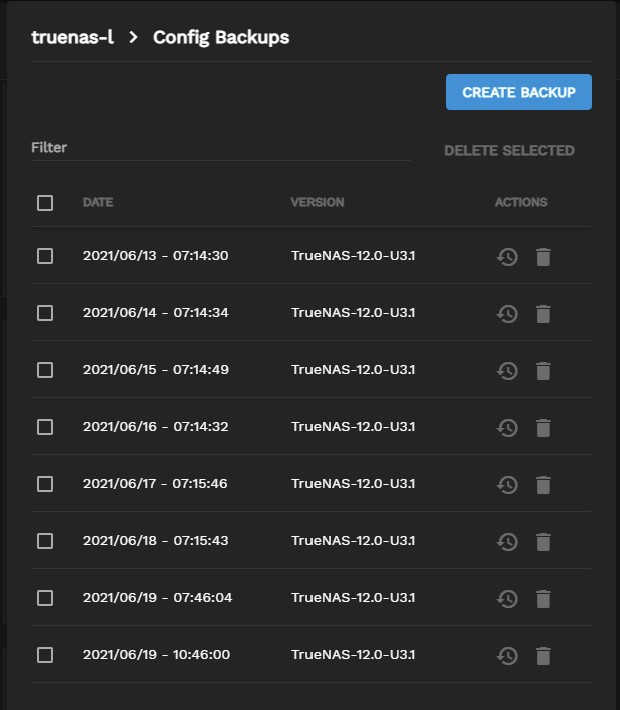The width and height of the screenshot is (620, 710).
Task: Click DELETE SELECTED button
Action: coord(509,150)
